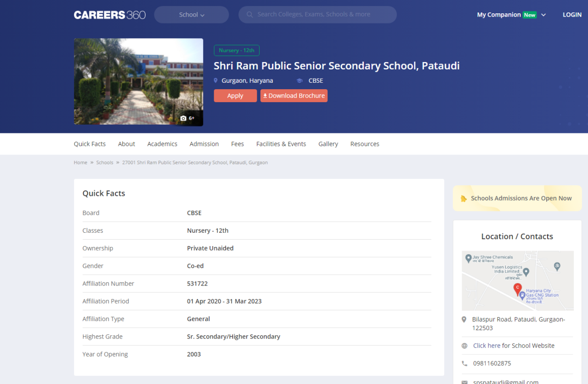Open the Academics tab
This screenshot has width=588, height=384.
162,144
